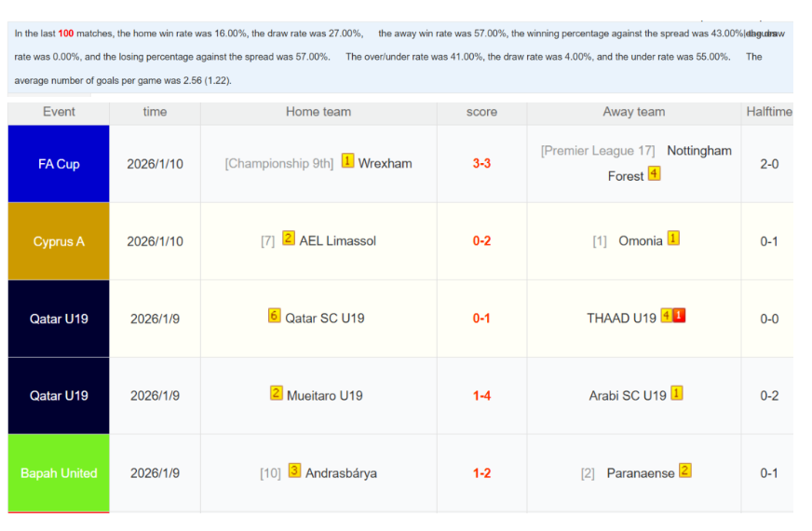The width and height of the screenshot is (812, 531).
Task: Click Omonia's yellow card icon
Action: (673, 238)
